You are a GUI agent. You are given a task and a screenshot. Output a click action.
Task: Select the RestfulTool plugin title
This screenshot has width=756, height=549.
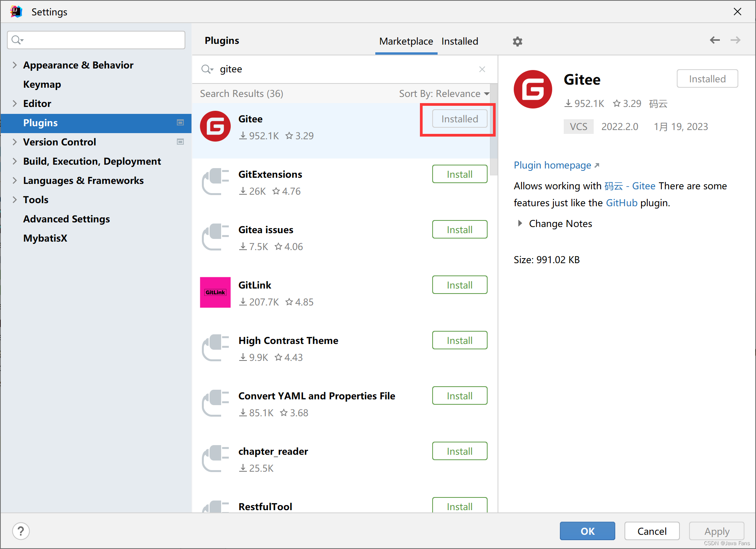click(x=265, y=507)
